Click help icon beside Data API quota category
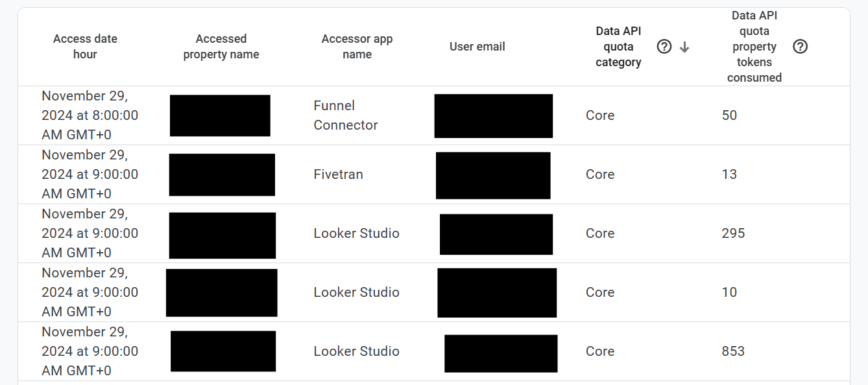 [x=664, y=47]
